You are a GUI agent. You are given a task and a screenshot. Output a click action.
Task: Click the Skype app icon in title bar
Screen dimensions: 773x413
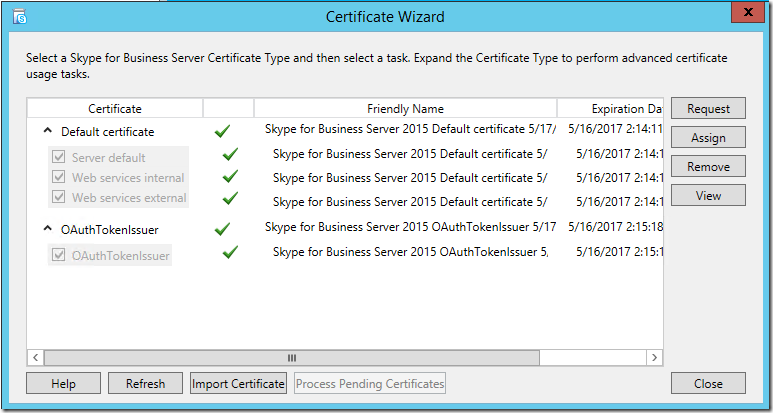click(20, 18)
